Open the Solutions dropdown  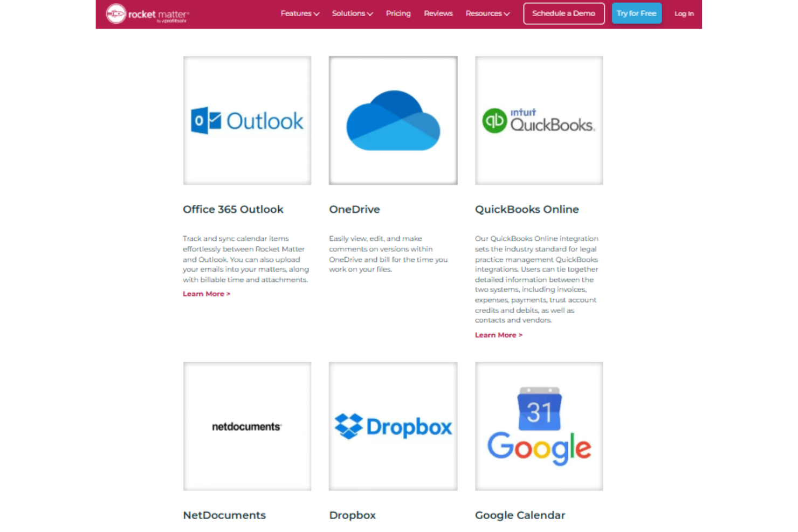coord(352,13)
